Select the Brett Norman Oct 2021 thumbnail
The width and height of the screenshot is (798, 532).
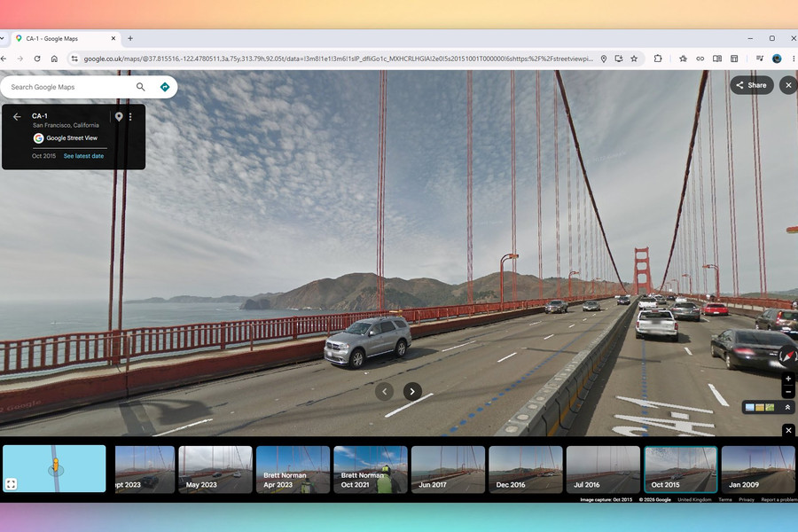pos(371,469)
